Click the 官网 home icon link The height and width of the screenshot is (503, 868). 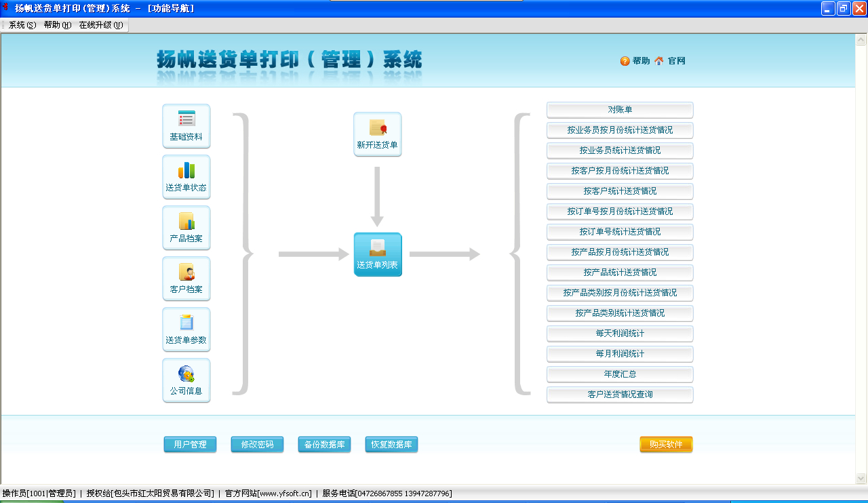click(670, 61)
